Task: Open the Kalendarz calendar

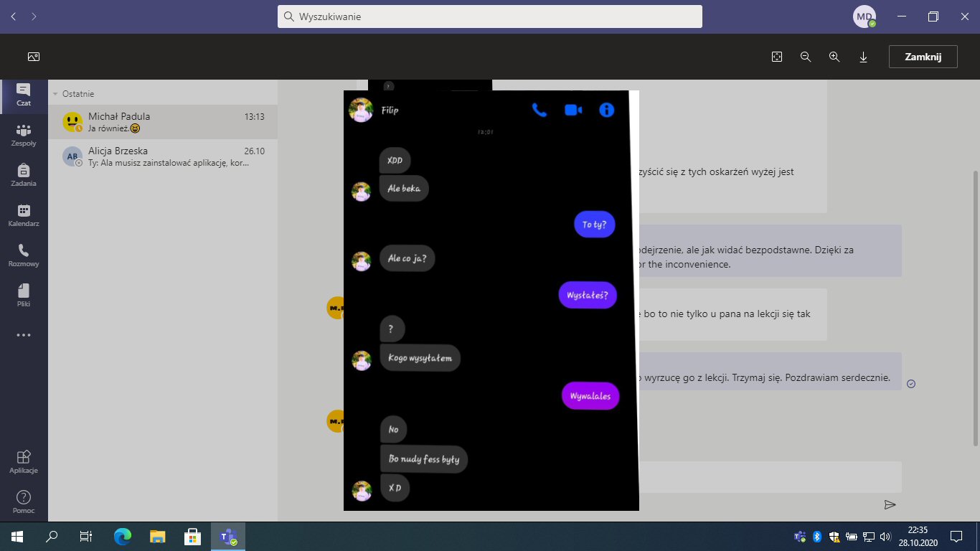Action: 24,215
